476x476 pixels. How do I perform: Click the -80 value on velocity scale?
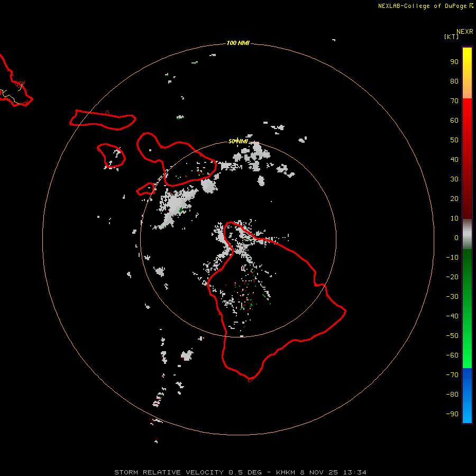[452, 395]
